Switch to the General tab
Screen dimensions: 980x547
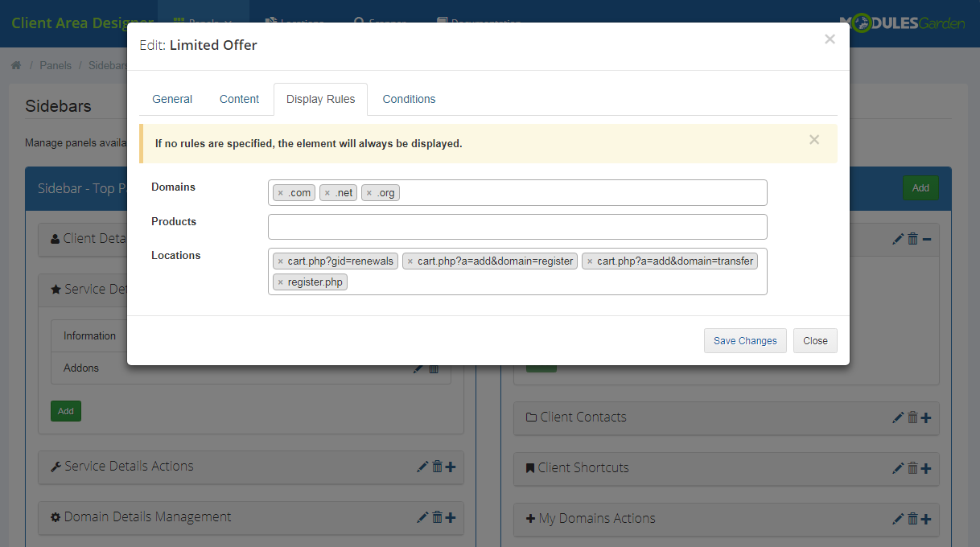click(172, 99)
